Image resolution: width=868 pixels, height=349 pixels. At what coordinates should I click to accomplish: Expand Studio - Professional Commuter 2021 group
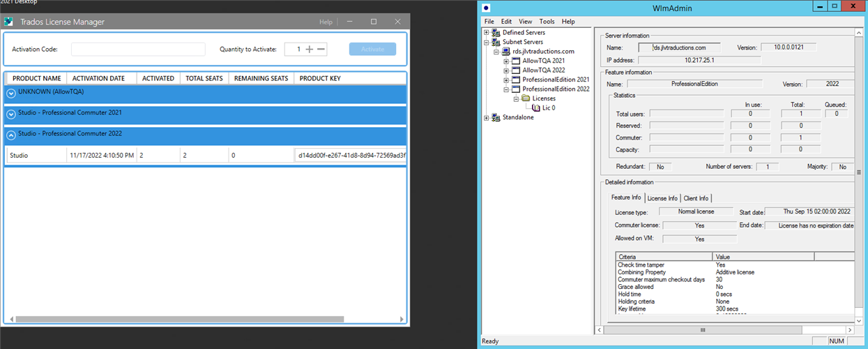click(11, 114)
